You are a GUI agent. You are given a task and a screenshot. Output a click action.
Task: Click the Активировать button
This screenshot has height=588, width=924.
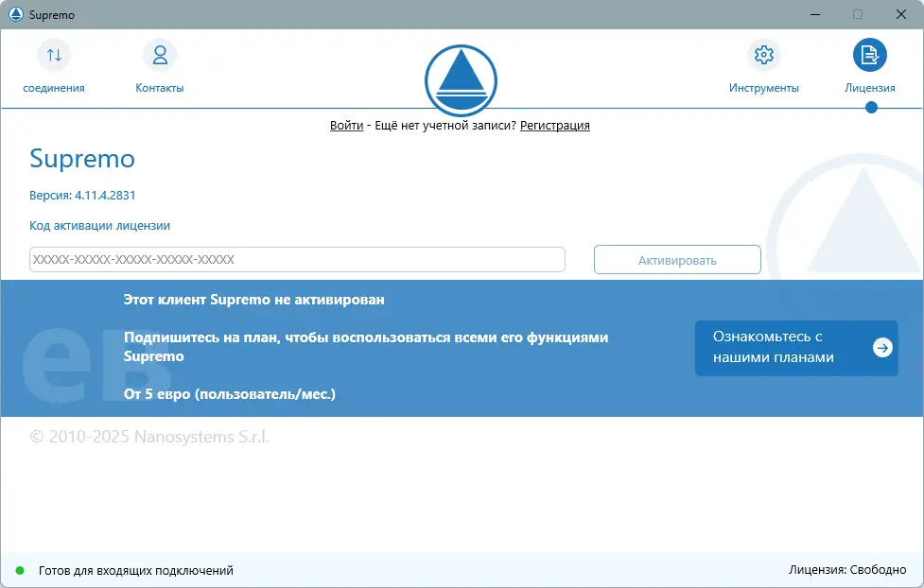tap(677, 260)
